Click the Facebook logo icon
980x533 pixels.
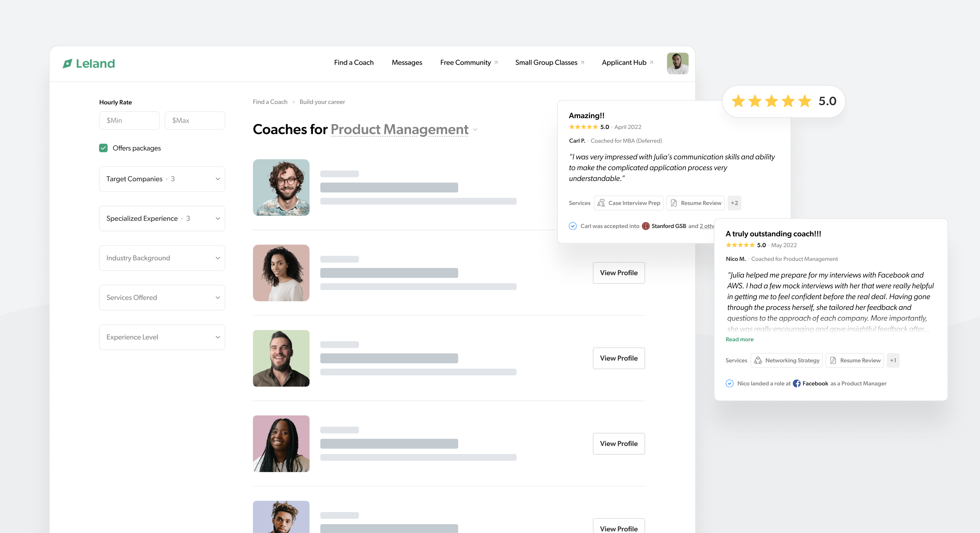[x=796, y=383]
